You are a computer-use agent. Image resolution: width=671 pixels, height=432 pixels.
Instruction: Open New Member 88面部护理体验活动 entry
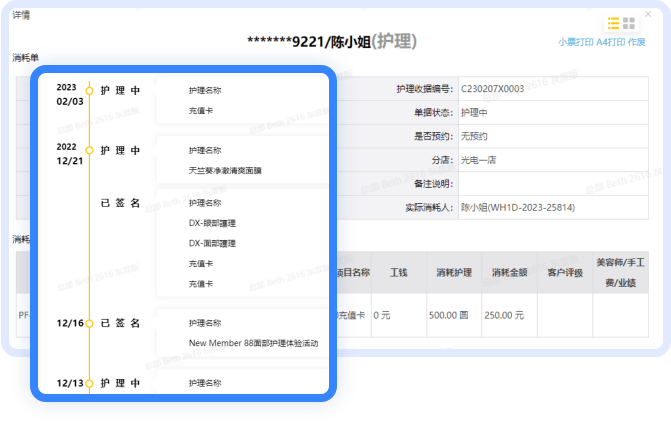[x=253, y=343]
